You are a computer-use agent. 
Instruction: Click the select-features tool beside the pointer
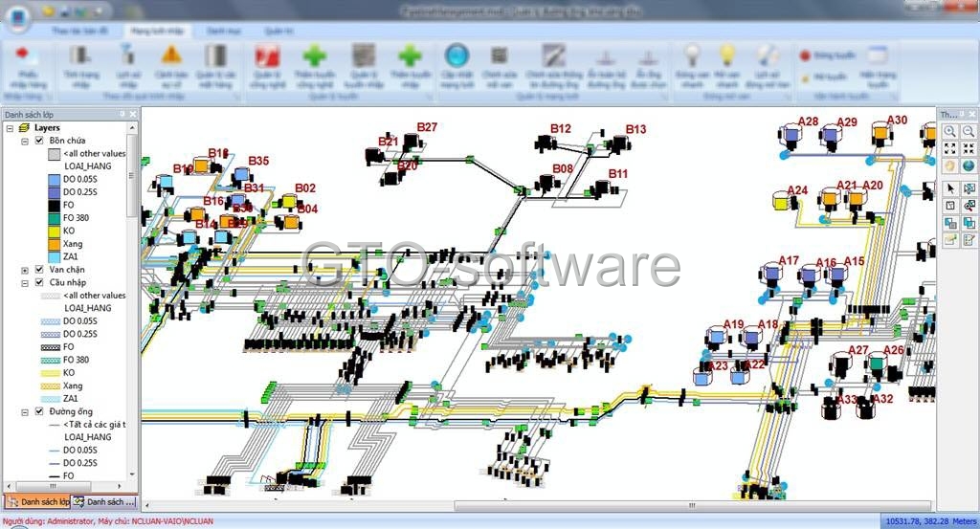[969, 188]
